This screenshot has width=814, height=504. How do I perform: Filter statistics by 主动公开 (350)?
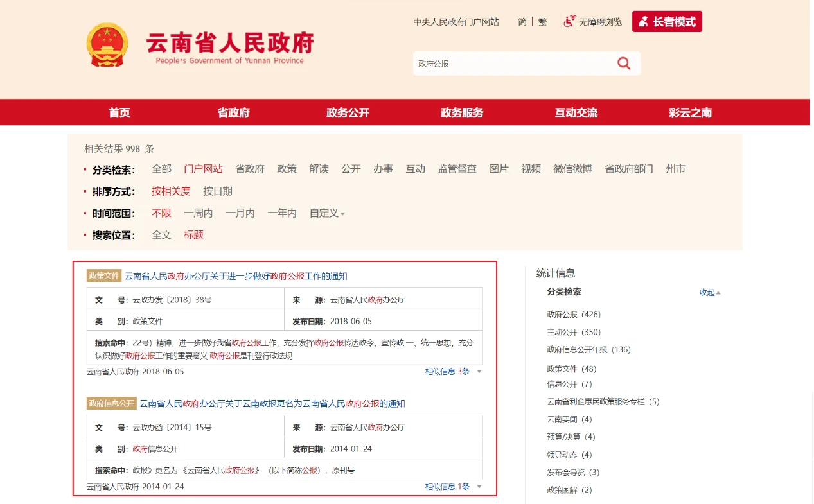[x=574, y=332]
